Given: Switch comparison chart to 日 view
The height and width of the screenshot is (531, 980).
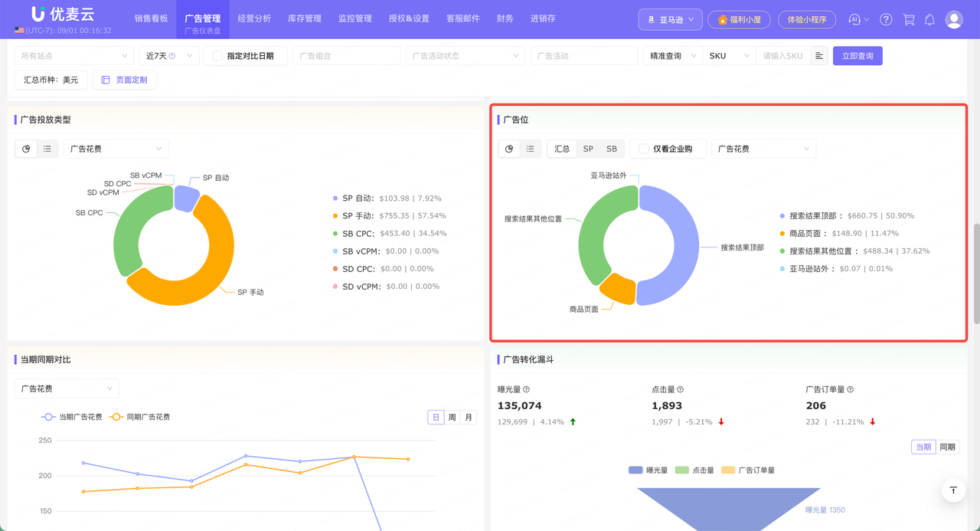Looking at the screenshot, I should pyautogui.click(x=436, y=418).
